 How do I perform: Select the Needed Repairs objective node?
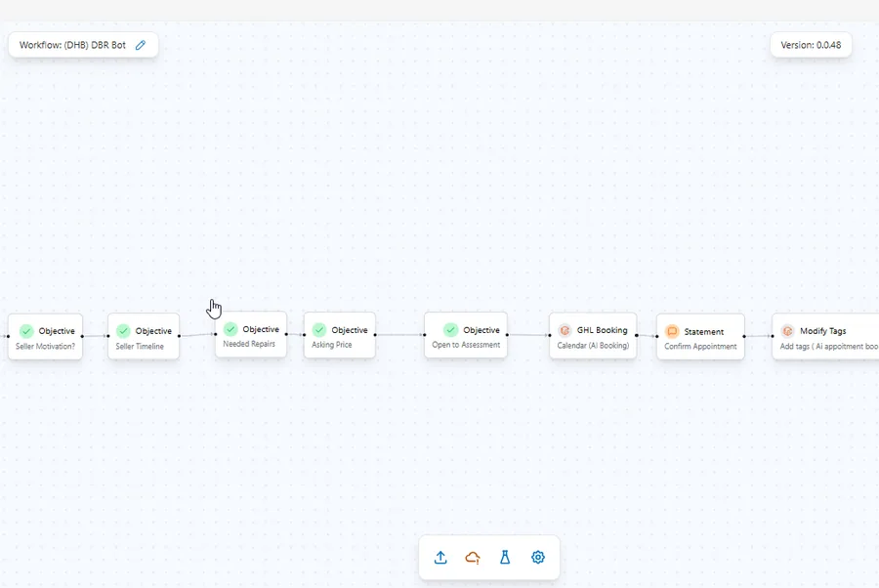coord(251,335)
